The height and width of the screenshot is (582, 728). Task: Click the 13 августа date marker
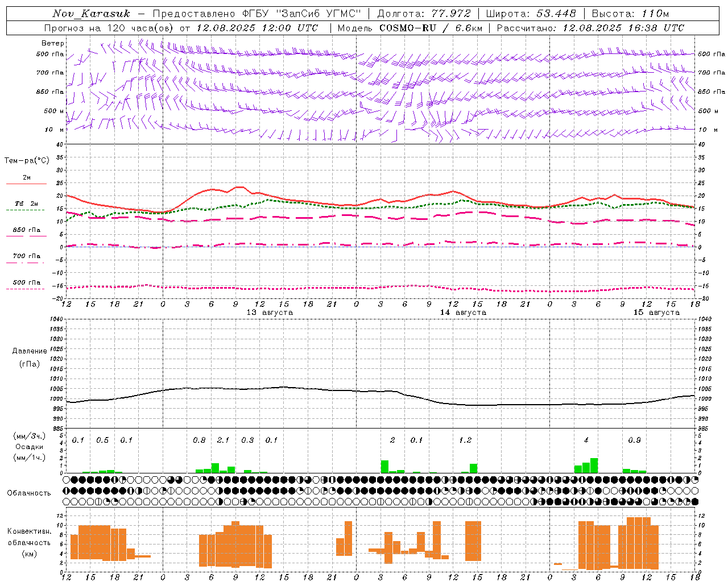(x=270, y=313)
